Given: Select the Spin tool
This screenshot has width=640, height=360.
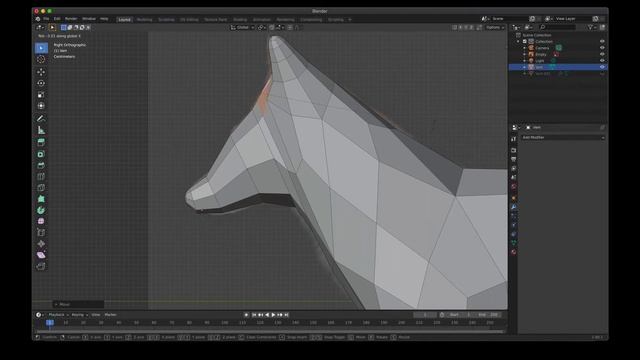Looking at the screenshot, I should (x=41, y=210).
